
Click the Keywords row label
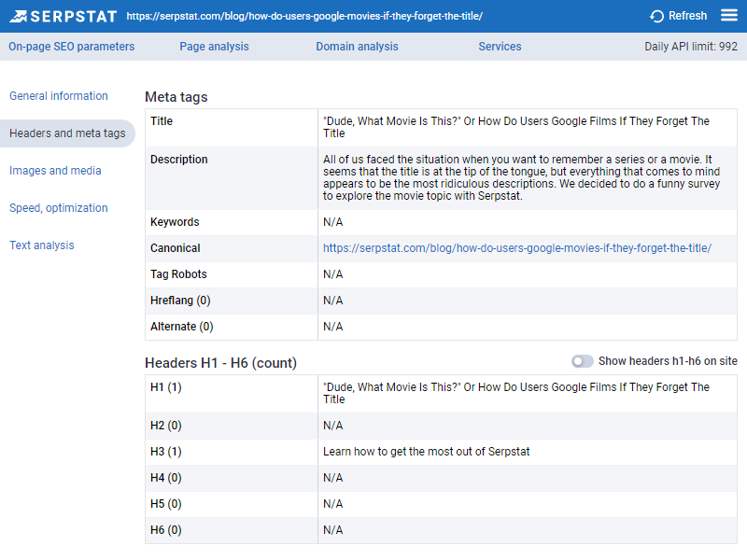pos(175,222)
